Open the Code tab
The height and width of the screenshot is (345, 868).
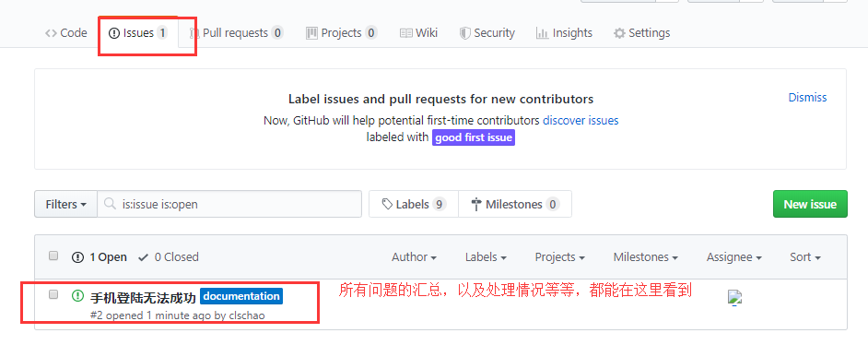[65, 33]
